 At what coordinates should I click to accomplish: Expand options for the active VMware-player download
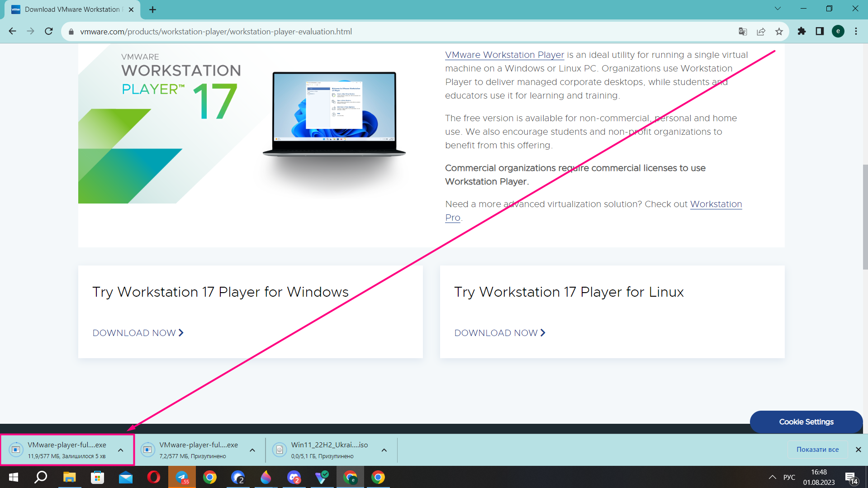[121, 450]
